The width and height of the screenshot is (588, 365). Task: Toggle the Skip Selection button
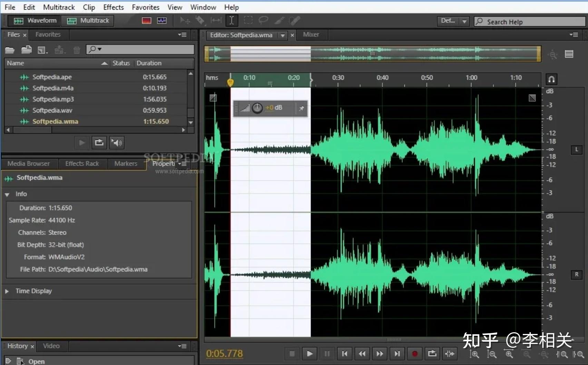pyautogui.click(x=450, y=354)
